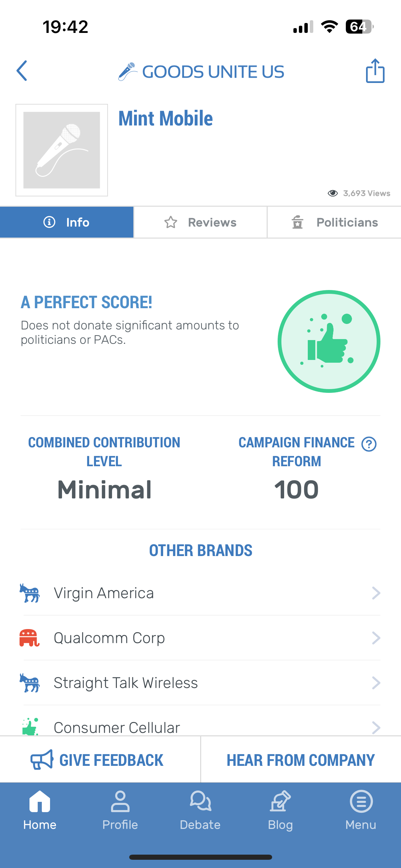The height and width of the screenshot is (868, 401).
Task: Open the Debate chat bubbles icon
Action: coord(200,801)
